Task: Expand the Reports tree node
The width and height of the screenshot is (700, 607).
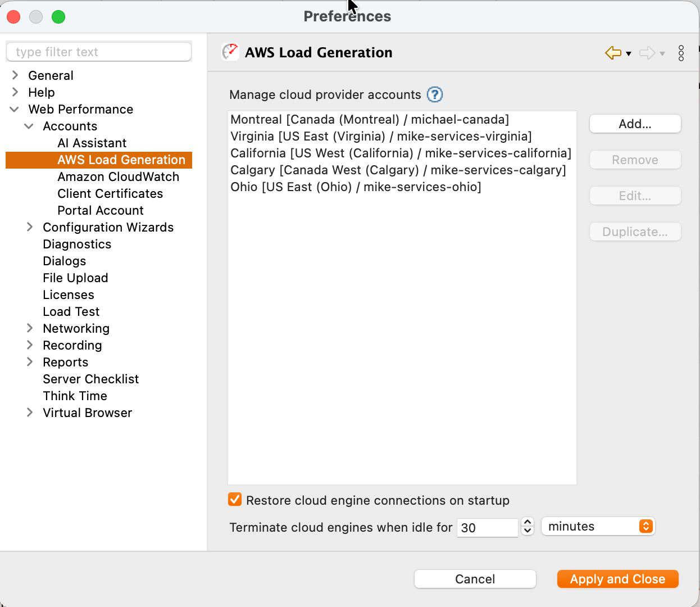Action: [30, 361]
